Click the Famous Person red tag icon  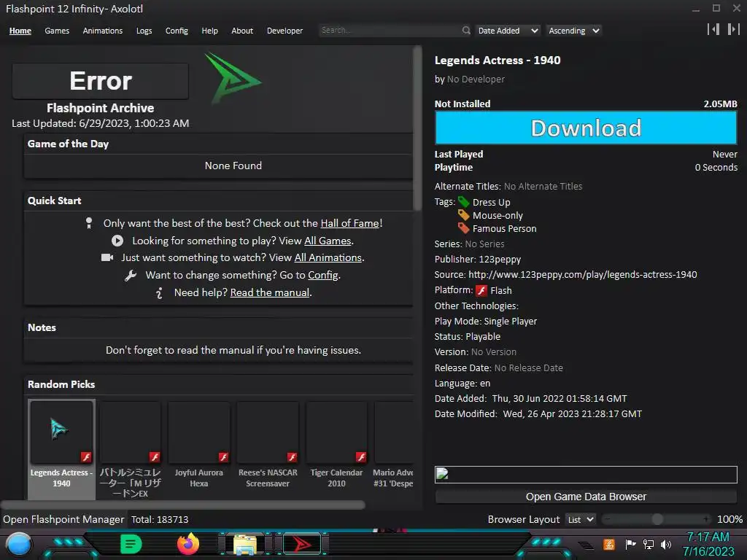(x=463, y=228)
